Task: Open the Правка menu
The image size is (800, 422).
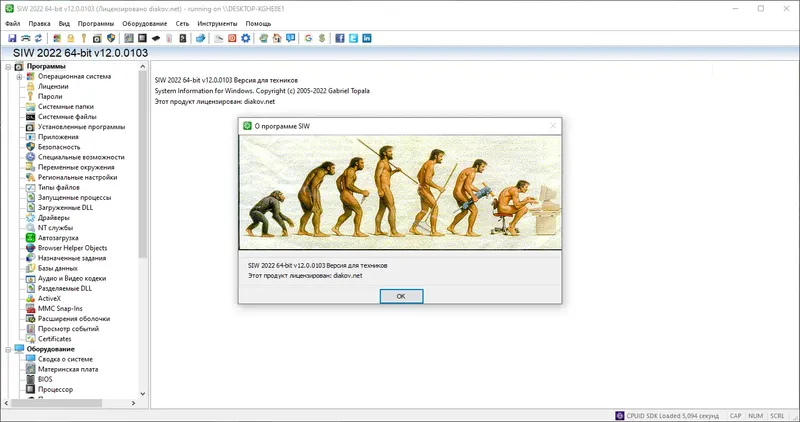Action: [x=39, y=23]
